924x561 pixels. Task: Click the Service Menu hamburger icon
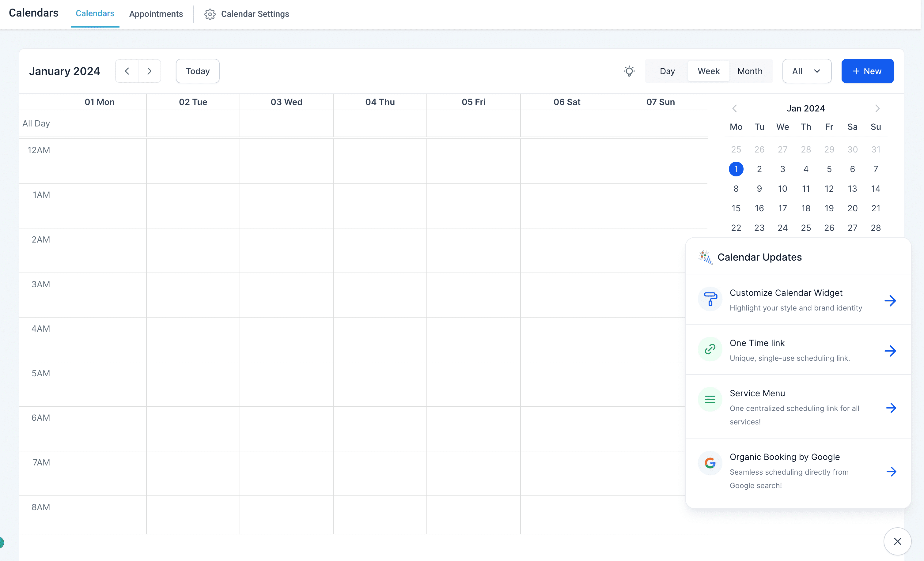710,399
